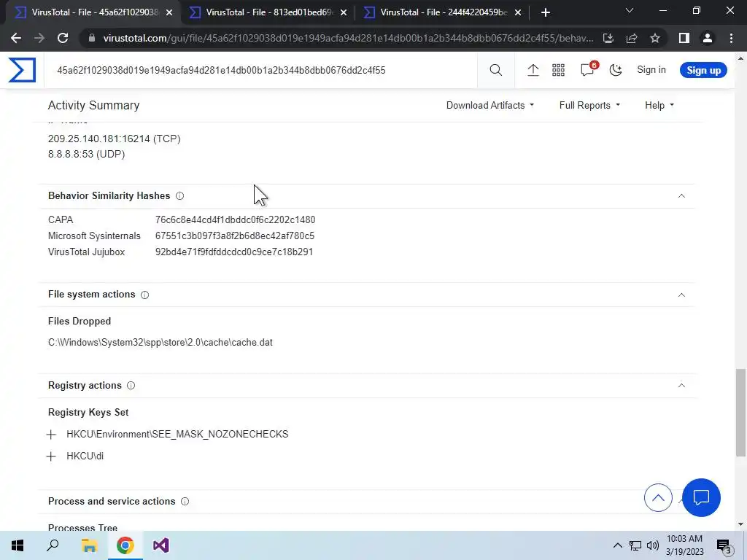This screenshot has width=747, height=560.
Task: Open the Full Reports dropdown
Action: click(589, 105)
